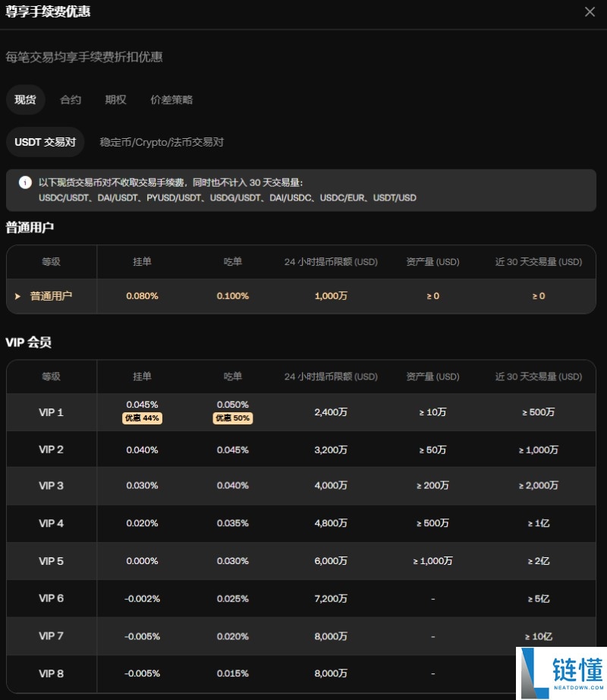
Task: Expand the 普通用户 row arrow
Action: point(18,296)
